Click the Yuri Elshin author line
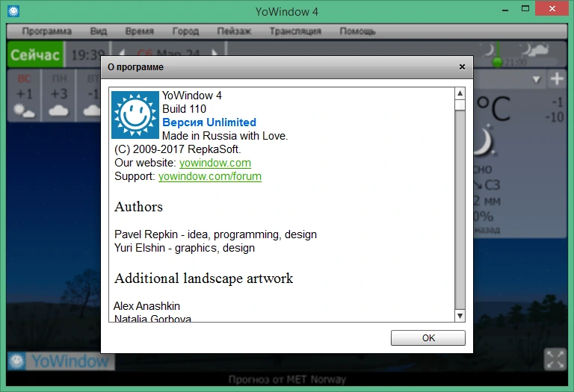 click(x=185, y=248)
